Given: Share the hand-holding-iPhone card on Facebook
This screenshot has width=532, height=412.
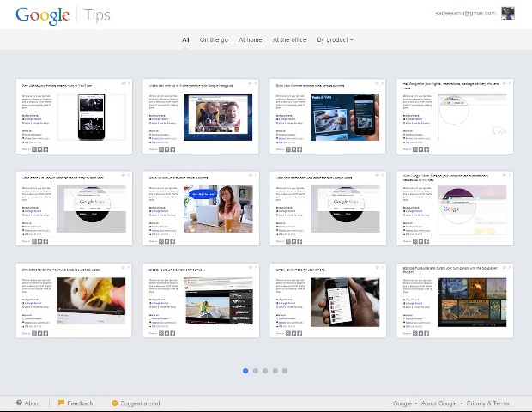Looking at the screenshot, I should (299, 334).
